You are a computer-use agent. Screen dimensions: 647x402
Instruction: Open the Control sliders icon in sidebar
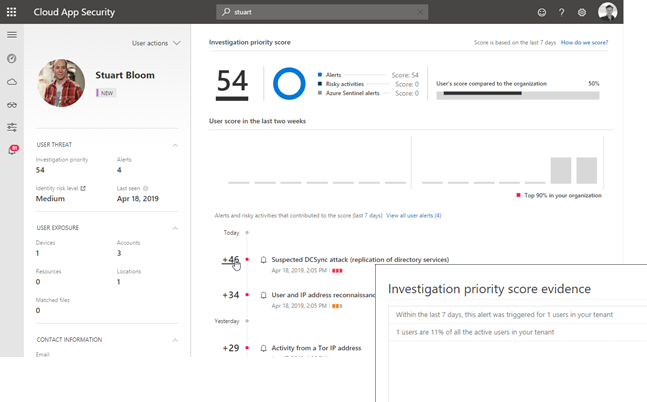[12, 127]
